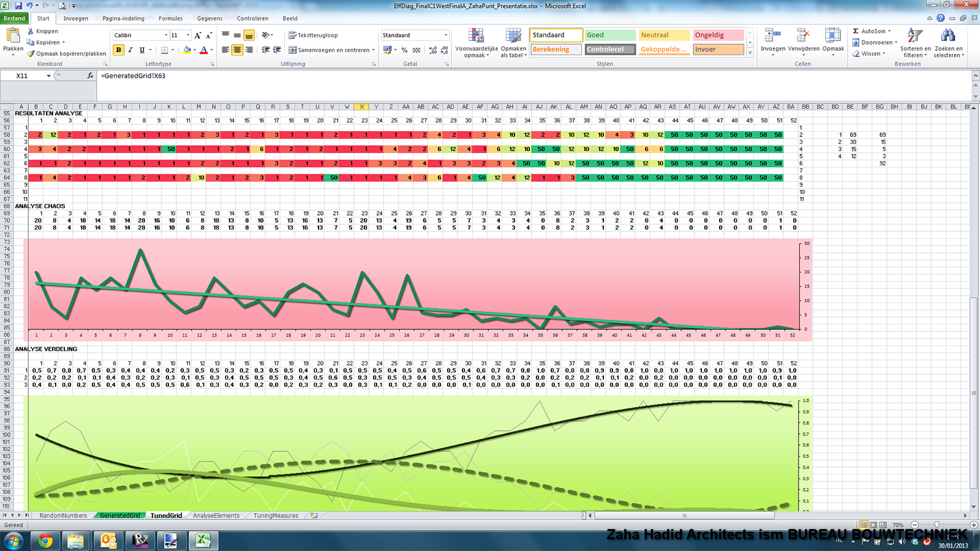Click the percent style icon

[404, 50]
